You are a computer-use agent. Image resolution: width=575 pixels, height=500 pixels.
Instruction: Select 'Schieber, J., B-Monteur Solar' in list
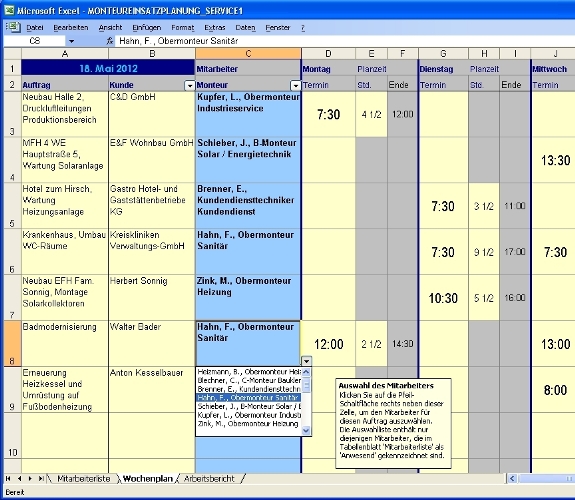tap(249, 406)
